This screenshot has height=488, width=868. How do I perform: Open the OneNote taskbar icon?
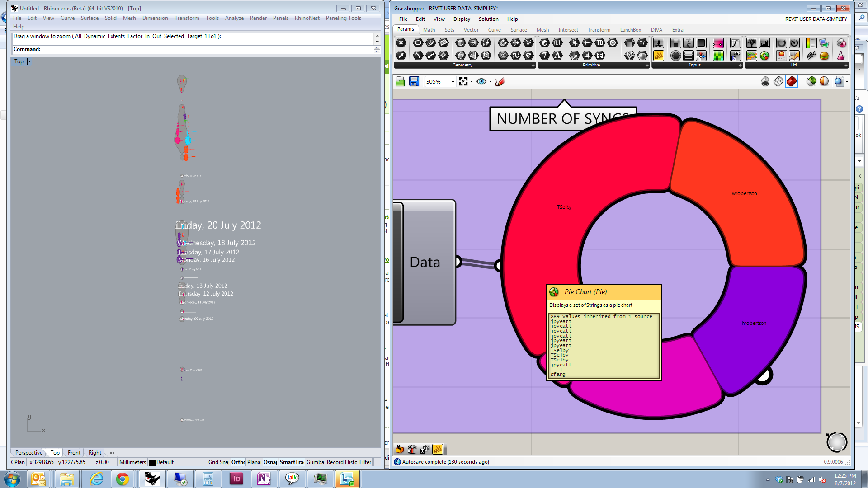(264, 479)
